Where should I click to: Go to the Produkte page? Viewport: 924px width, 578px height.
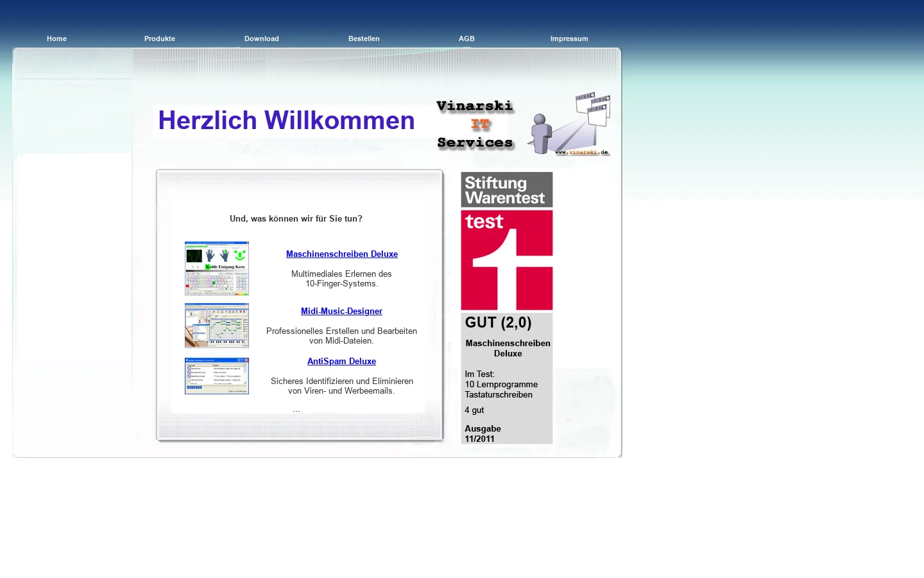pyautogui.click(x=160, y=39)
